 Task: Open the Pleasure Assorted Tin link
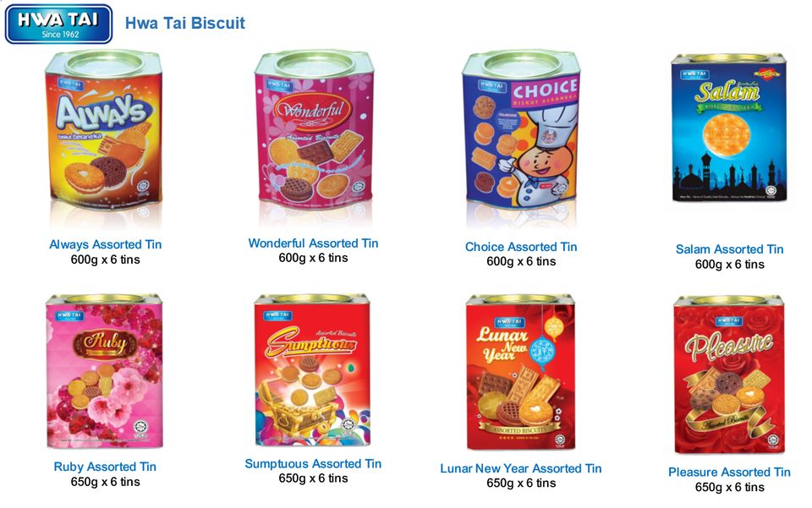point(729,472)
